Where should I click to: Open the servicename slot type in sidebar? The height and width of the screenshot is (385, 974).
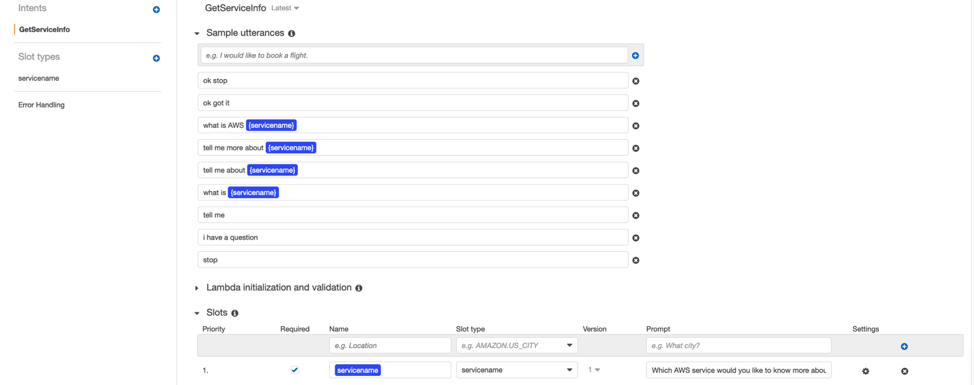click(39, 78)
